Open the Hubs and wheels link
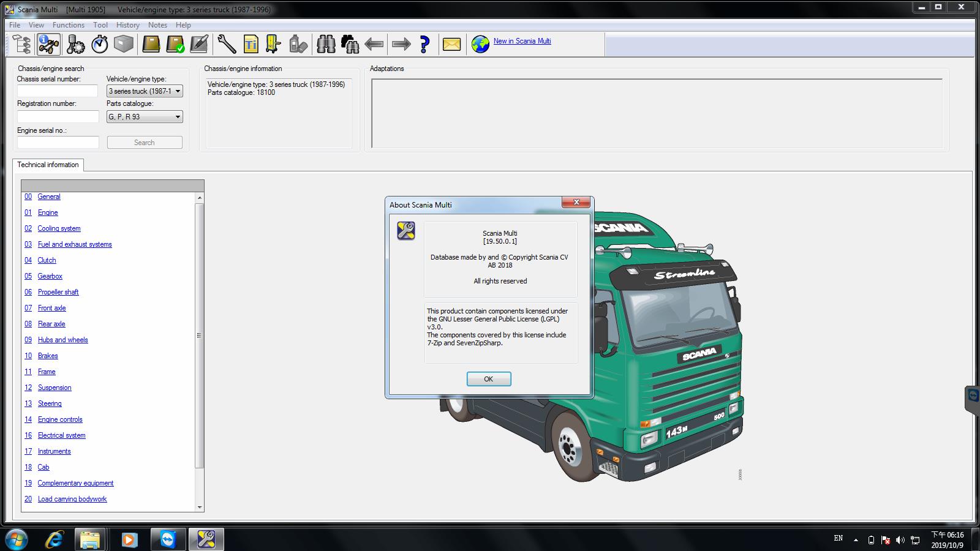This screenshot has width=980, height=551. coord(62,340)
